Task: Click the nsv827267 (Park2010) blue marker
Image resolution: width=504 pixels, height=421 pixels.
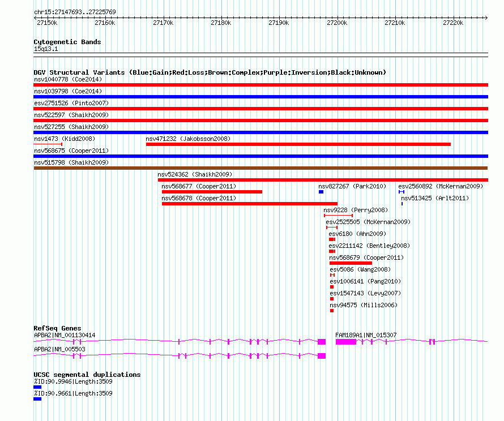Action: tap(321, 192)
